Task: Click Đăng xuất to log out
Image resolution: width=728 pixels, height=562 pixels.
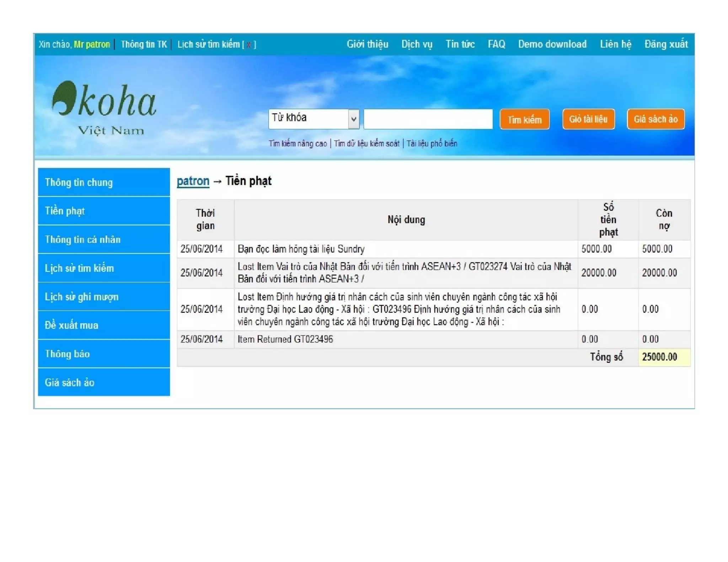Action: (666, 44)
